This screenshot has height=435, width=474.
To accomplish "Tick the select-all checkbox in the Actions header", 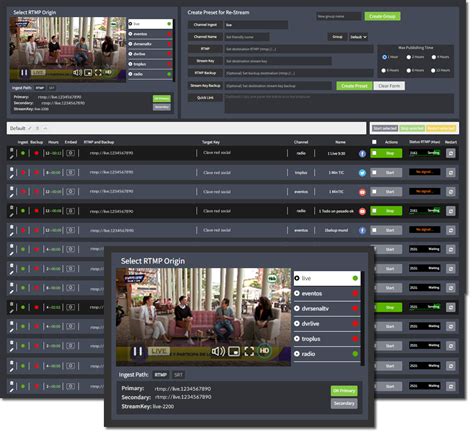I will coord(374,142).
